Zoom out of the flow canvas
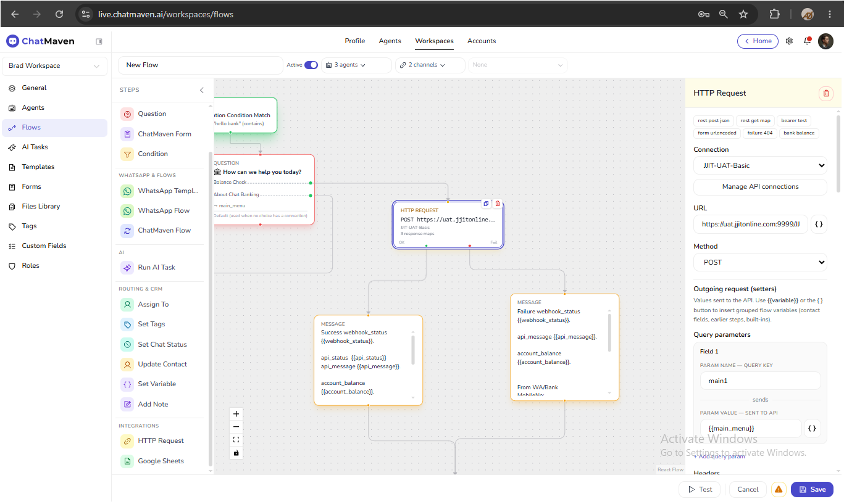The height and width of the screenshot is (504, 844). point(236,427)
